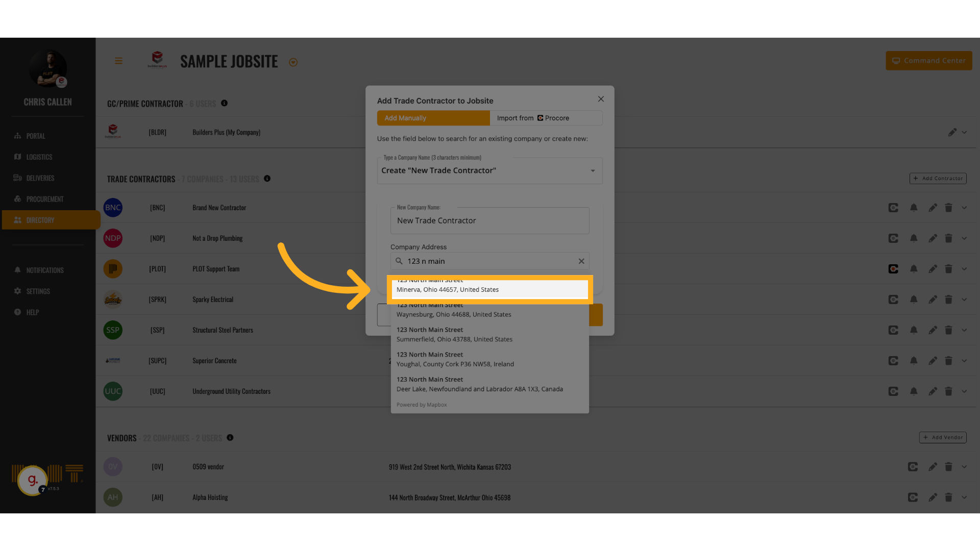
Task: Click the Command Center button
Action: coord(928,61)
